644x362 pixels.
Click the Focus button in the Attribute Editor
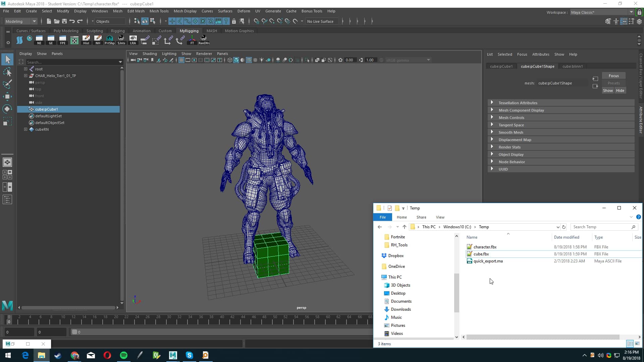tap(613, 75)
